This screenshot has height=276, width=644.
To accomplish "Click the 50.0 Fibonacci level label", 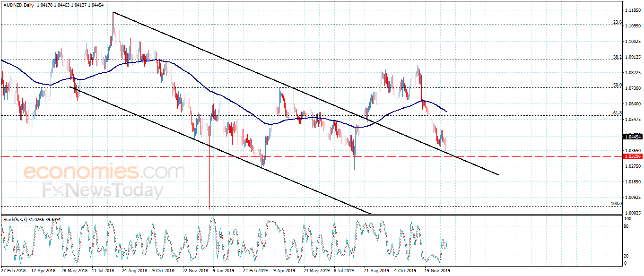I will 617,85.
